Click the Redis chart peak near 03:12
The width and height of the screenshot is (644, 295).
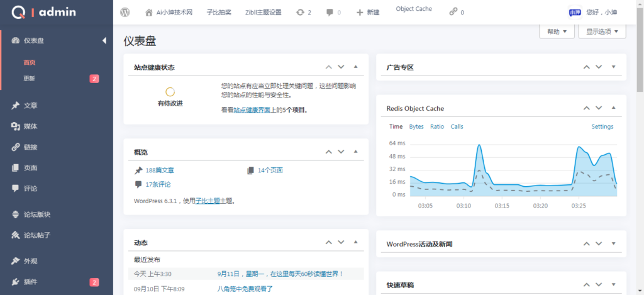tap(479, 145)
